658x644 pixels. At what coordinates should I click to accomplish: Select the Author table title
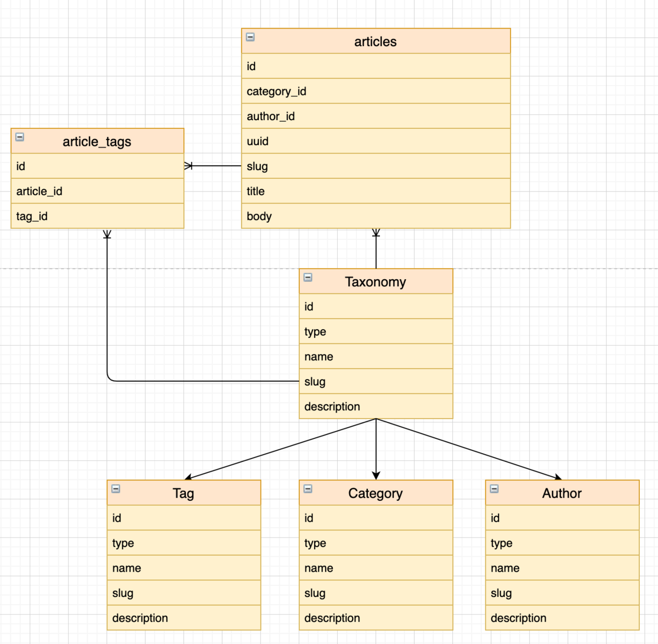click(562, 494)
